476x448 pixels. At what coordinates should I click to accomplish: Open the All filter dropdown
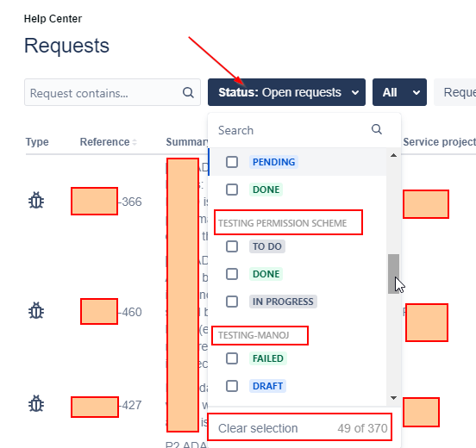pos(399,92)
